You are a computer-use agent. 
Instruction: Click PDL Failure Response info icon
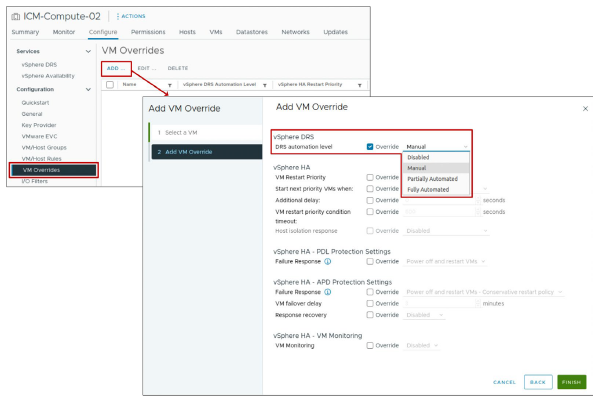pos(328,262)
